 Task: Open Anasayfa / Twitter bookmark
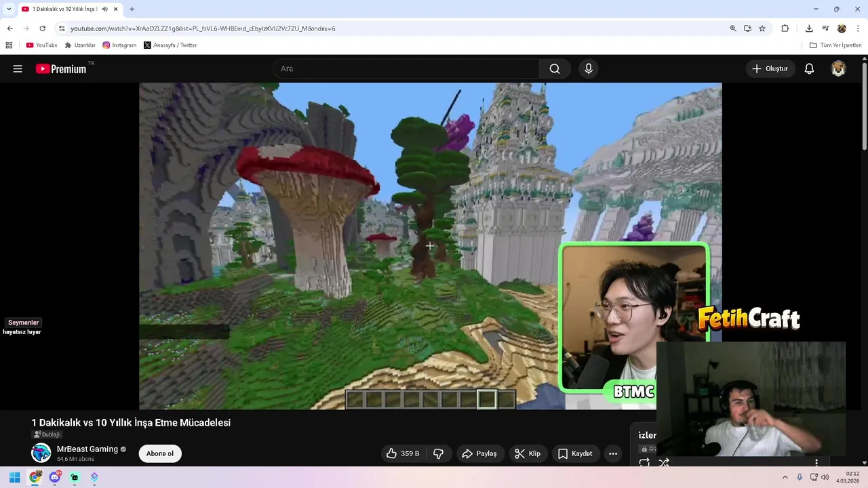click(x=170, y=45)
